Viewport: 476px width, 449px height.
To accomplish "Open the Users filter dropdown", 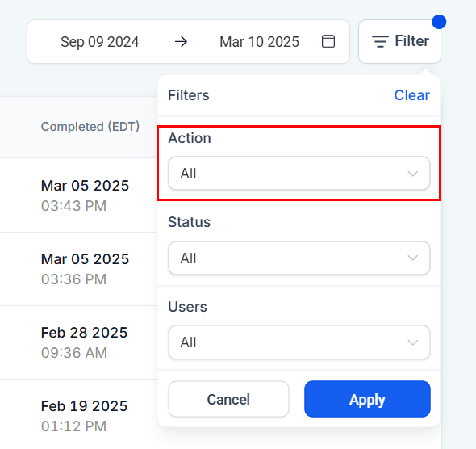I will 299,342.
